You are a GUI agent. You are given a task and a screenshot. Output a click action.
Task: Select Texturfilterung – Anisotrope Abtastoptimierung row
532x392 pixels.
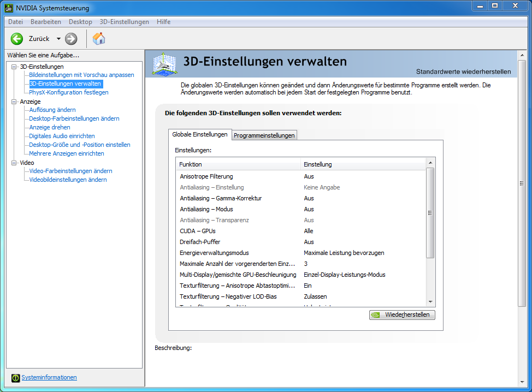pos(301,286)
